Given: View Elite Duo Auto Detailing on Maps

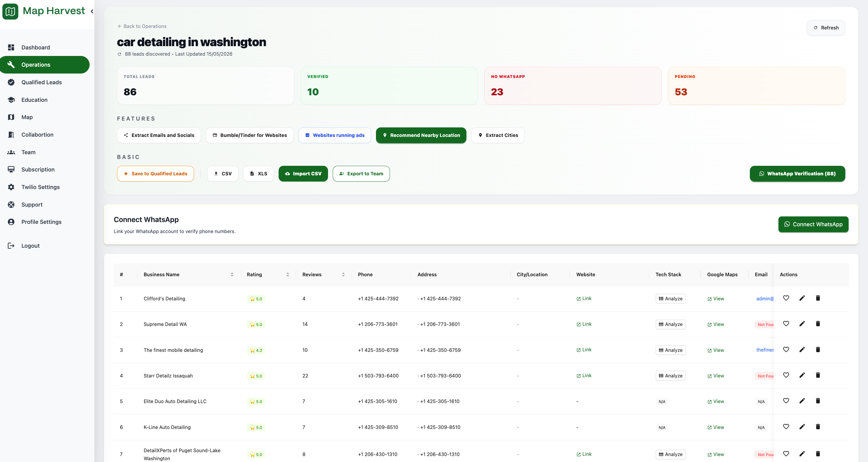Looking at the screenshot, I should pyautogui.click(x=716, y=401).
